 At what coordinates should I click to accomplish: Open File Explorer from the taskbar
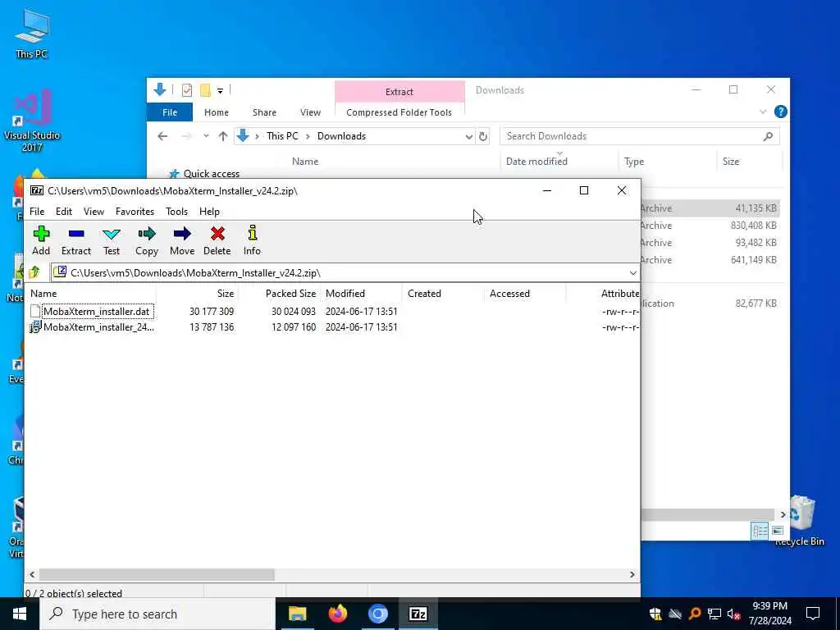click(297, 614)
